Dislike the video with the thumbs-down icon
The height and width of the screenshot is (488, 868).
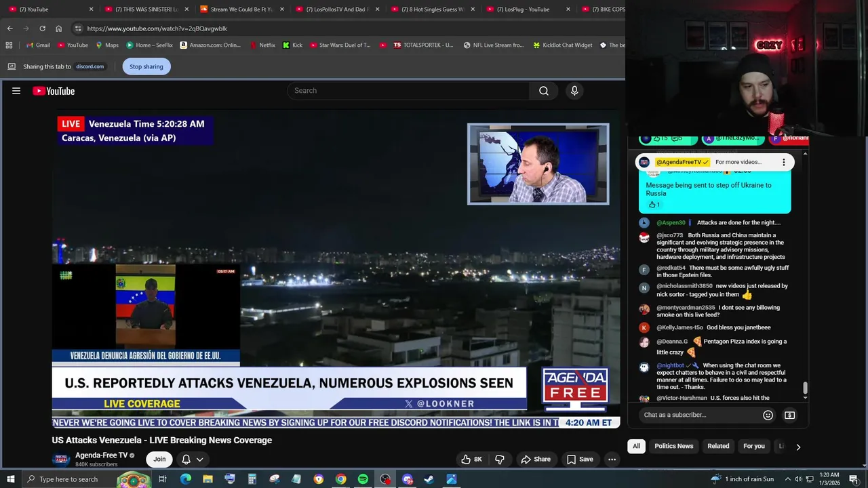[500, 459]
